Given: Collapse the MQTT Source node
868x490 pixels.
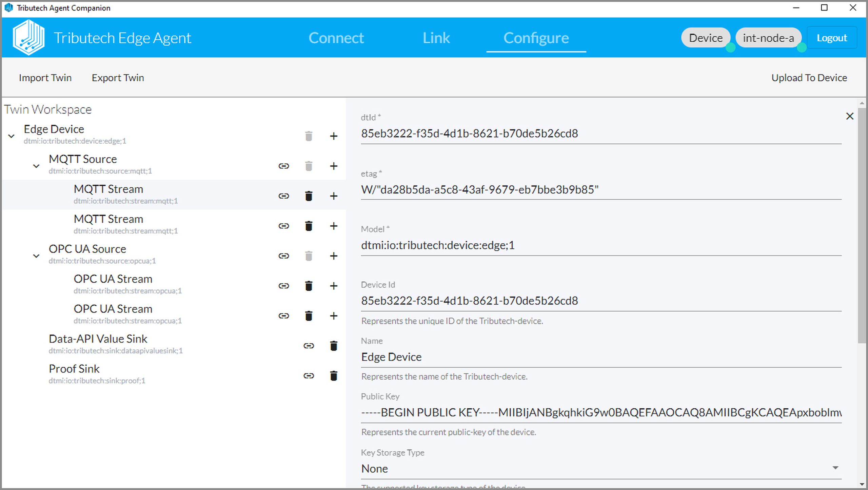Looking at the screenshot, I should click(x=36, y=166).
